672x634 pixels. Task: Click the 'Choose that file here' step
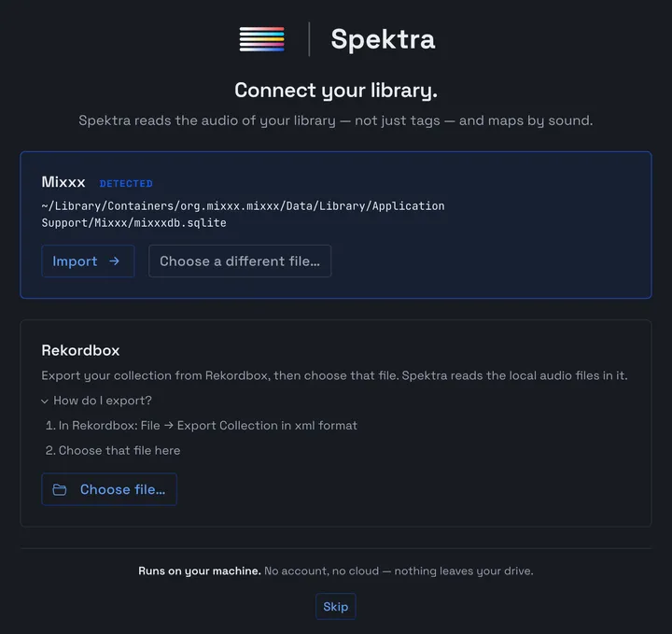tap(113, 450)
